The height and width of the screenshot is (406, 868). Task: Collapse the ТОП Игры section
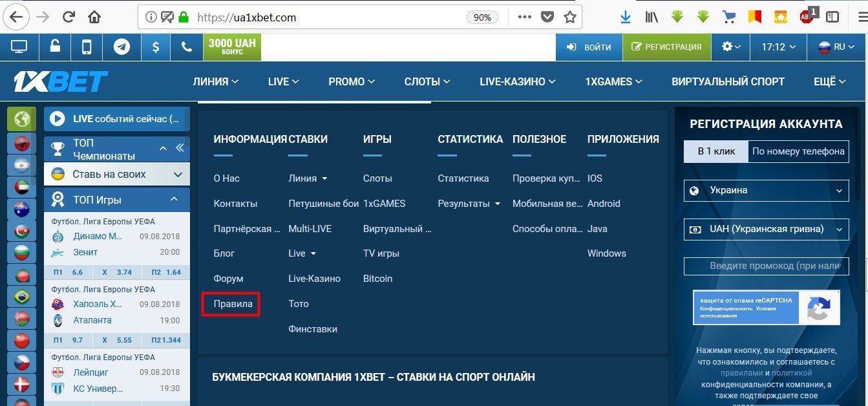[174, 199]
